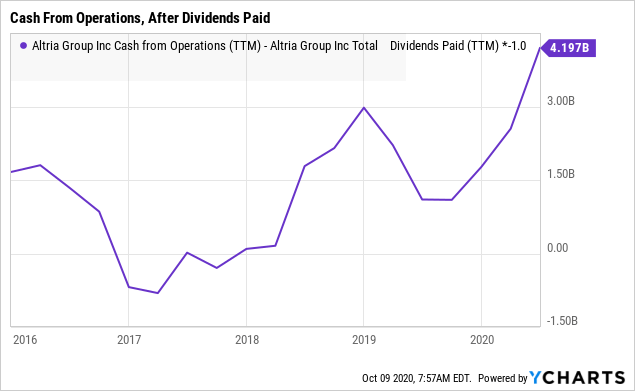Click the YCharts logo

point(577,377)
